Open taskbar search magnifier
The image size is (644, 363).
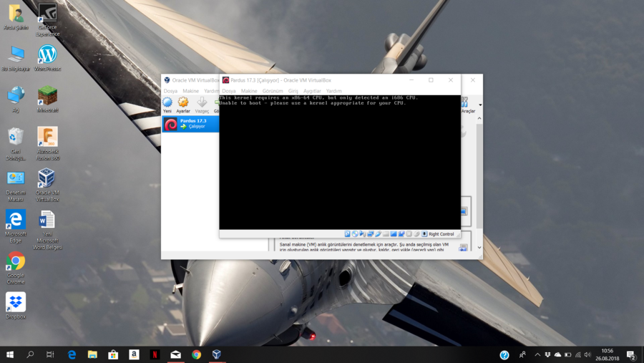[30, 354]
